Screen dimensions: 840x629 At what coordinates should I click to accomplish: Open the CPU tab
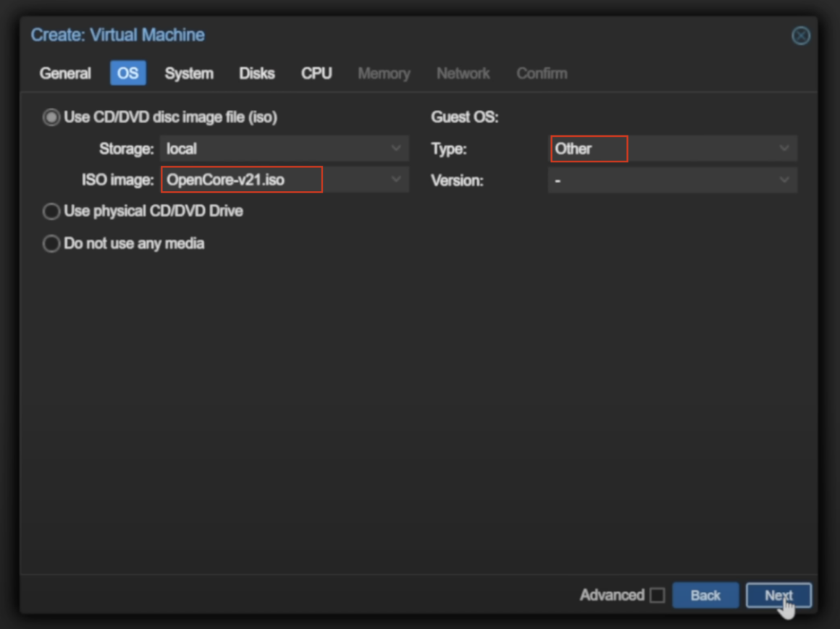pos(316,73)
